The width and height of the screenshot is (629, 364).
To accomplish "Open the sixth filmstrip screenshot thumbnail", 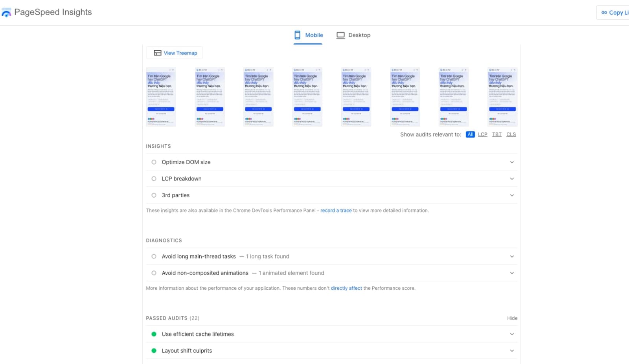I will 405,97.
